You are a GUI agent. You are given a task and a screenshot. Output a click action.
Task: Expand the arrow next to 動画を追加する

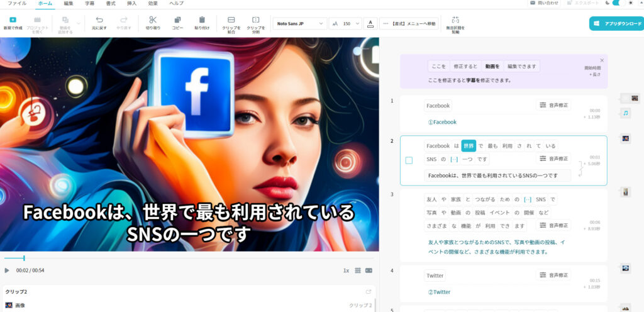pyautogui.click(x=79, y=23)
